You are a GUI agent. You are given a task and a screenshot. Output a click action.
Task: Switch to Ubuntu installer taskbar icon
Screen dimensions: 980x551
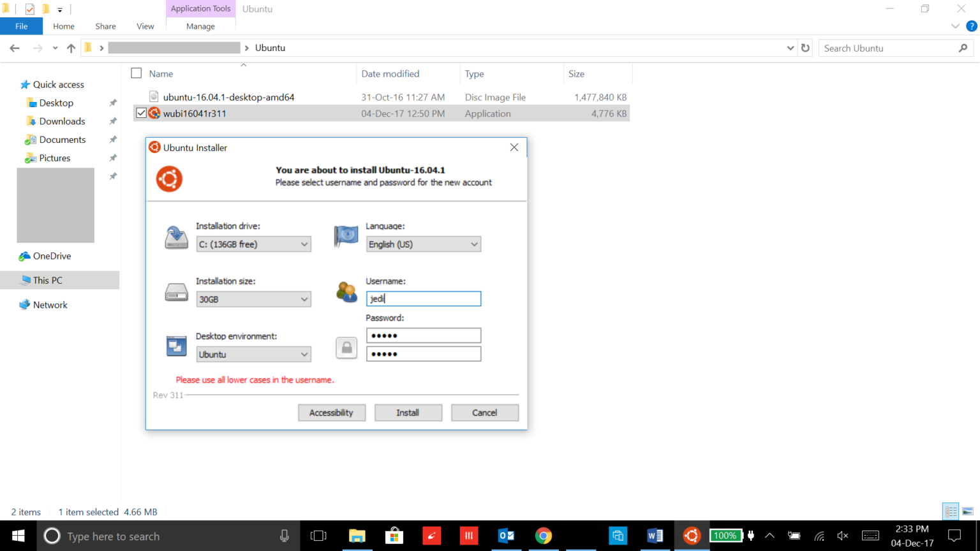pos(692,536)
